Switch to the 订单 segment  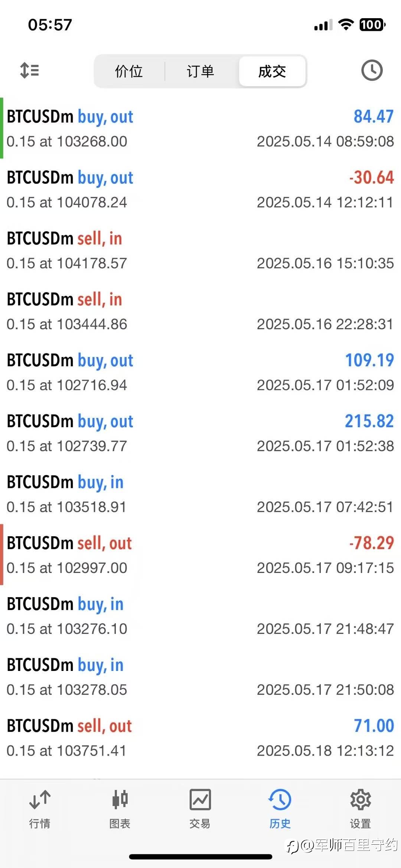click(200, 71)
